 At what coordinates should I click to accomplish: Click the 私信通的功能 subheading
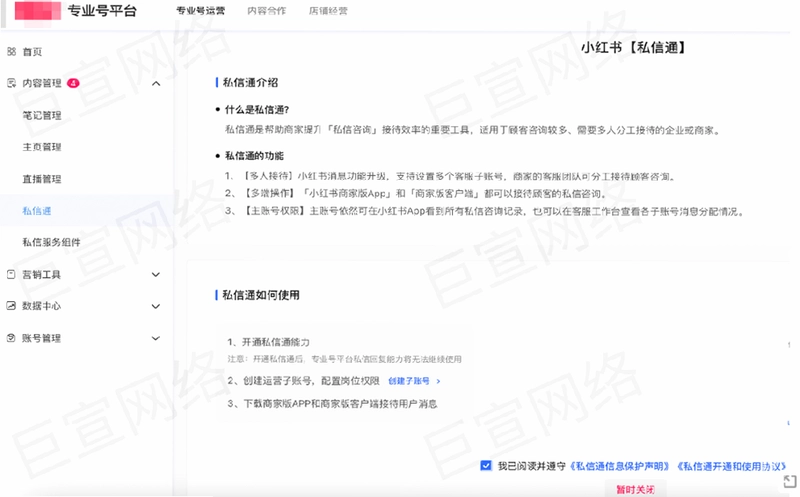(x=254, y=156)
